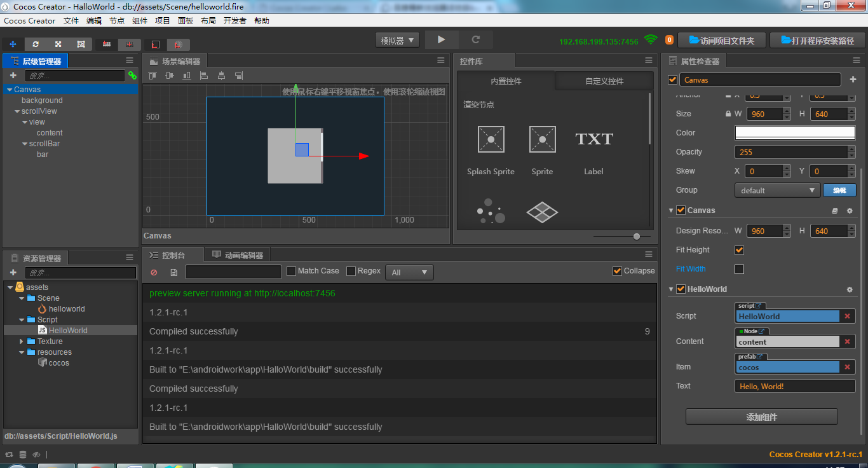Collapse the resources folder
This screenshot has width=868, height=468.
click(22, 352)
